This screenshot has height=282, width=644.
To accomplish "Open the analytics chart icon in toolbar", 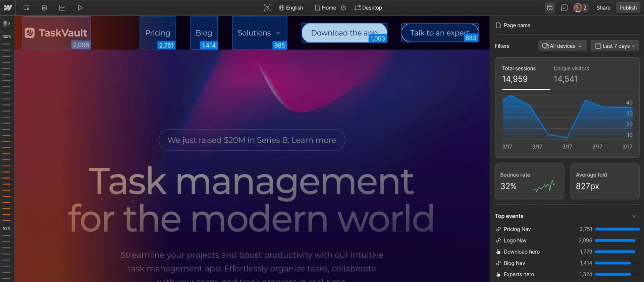I will pyautogui.click(x=62, y=7).
